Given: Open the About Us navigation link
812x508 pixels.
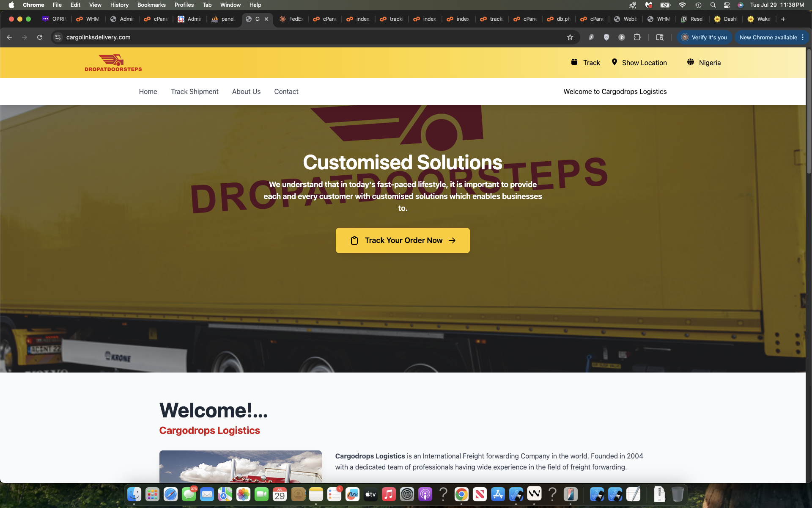Looking at the screenshot, I should pos(246,91).
